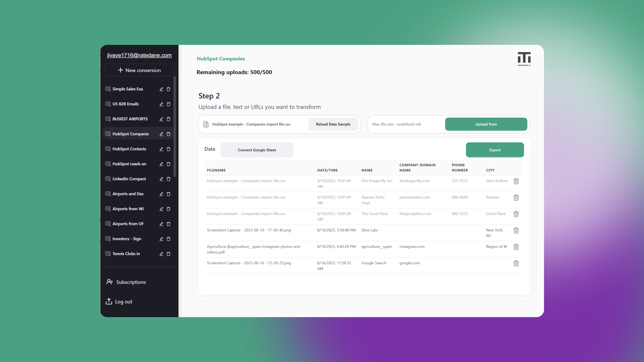
Task: Select the HubSpot Contacts conversion
Action: point(129,149)
